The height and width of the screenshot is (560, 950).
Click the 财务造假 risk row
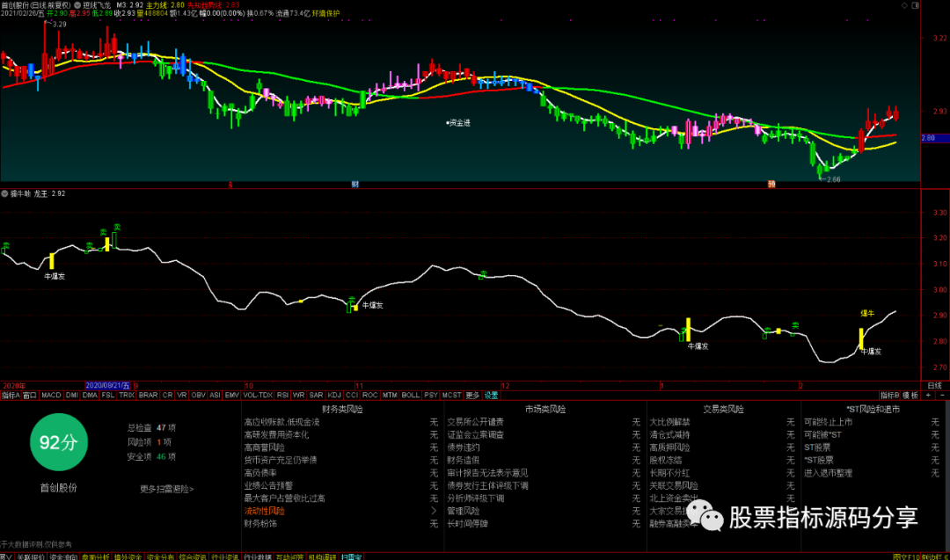[x=544, y=460]
